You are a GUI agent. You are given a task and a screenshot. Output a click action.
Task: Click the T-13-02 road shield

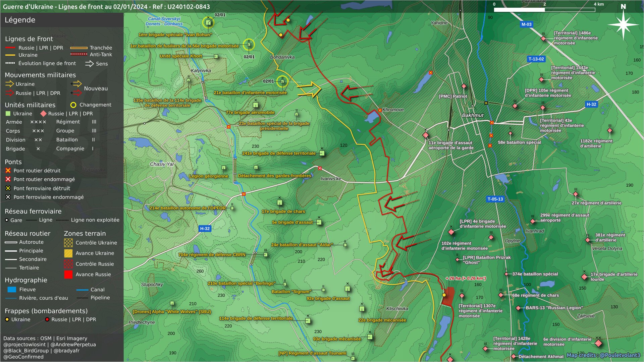pos(536,59)
